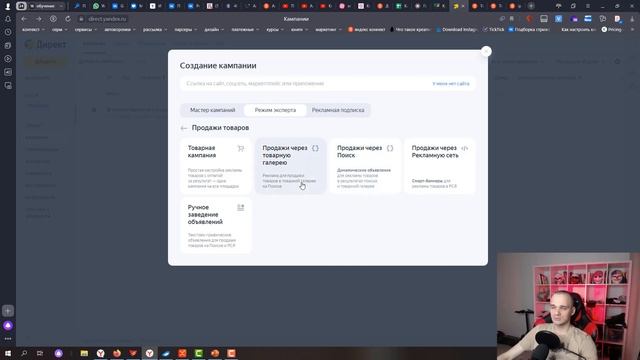The height and width of the screenshot is (360, 640).
Task: Reload the page with refresh icon
Action: coord(68,19)
